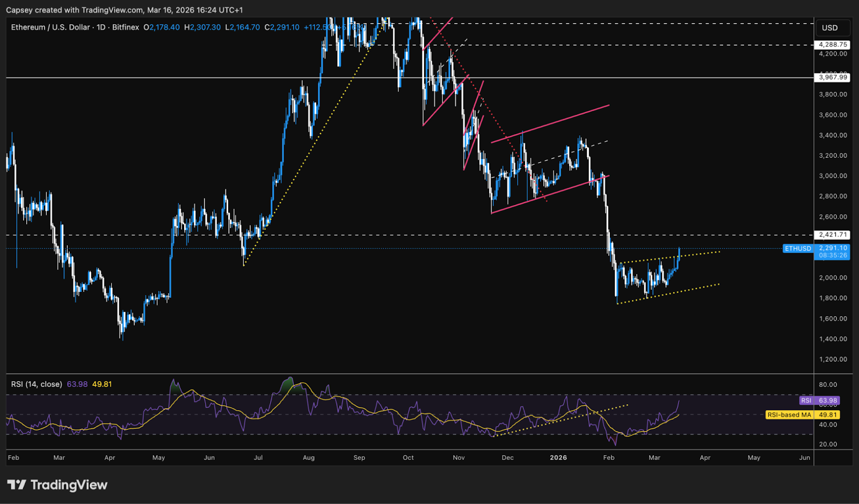Image resolution: width=859 pixels, height=504 pixels.
Task: Click the 2,421.71 dashed level price label
Action: pos(832,235)
